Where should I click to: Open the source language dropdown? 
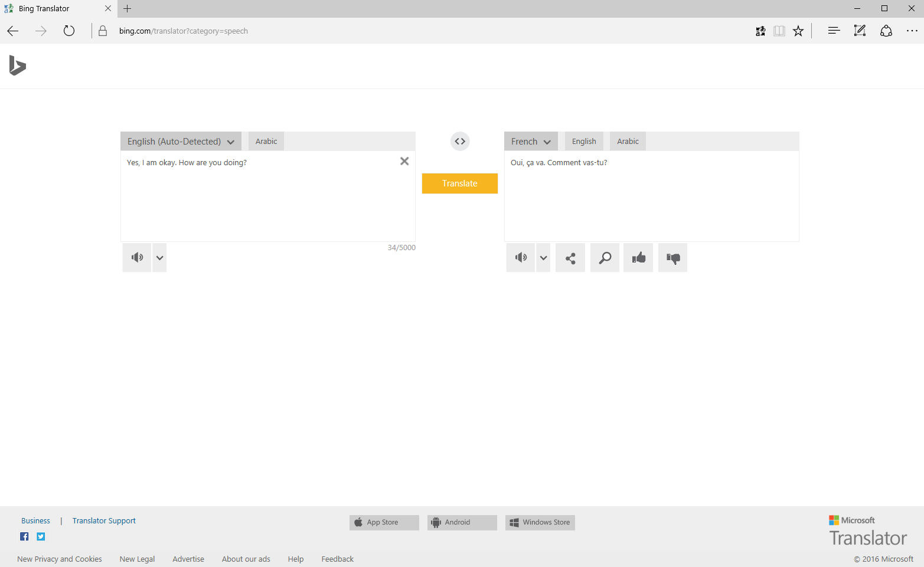pos(180,141)
